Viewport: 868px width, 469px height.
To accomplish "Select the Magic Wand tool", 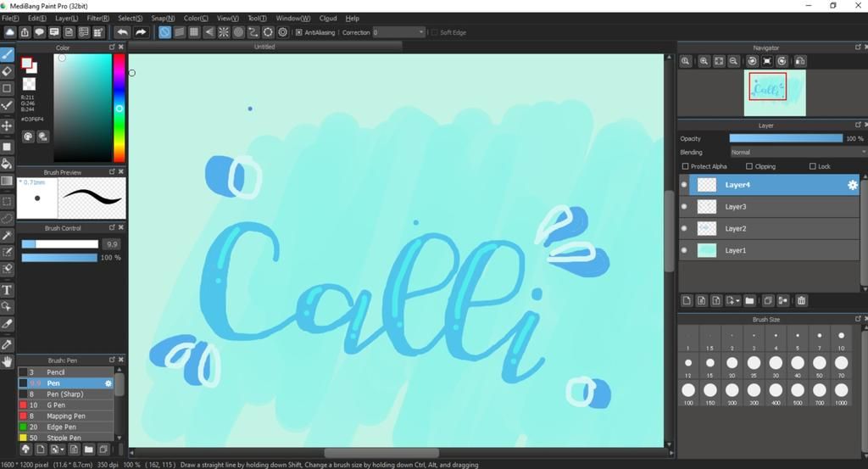I will pos(7,236).
